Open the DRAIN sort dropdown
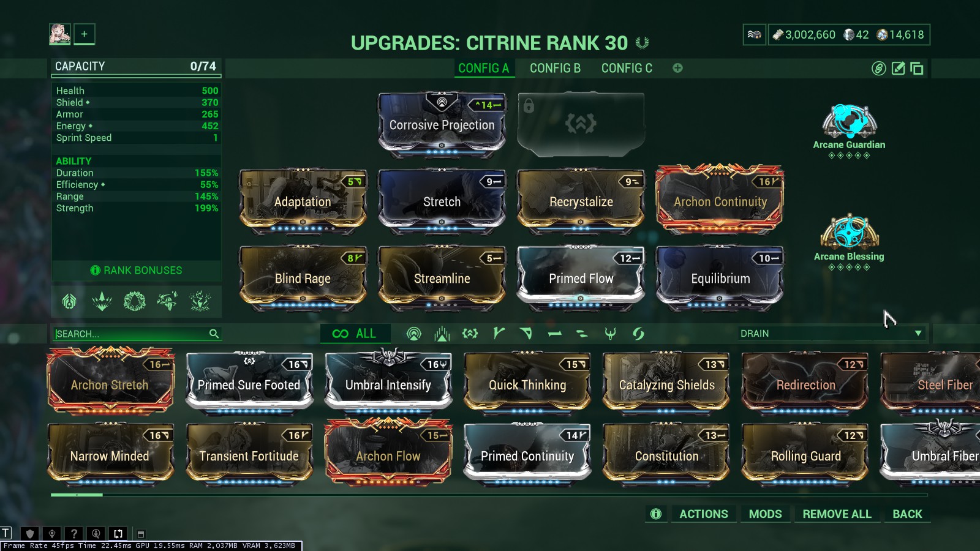 831,334
